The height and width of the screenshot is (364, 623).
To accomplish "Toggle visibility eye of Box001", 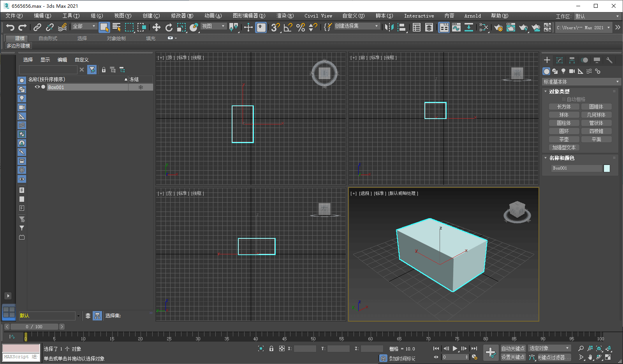I will 37,87.
